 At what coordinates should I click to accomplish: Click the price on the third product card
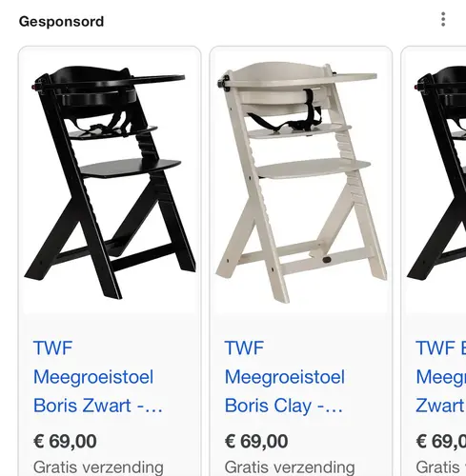coord(441,441)
